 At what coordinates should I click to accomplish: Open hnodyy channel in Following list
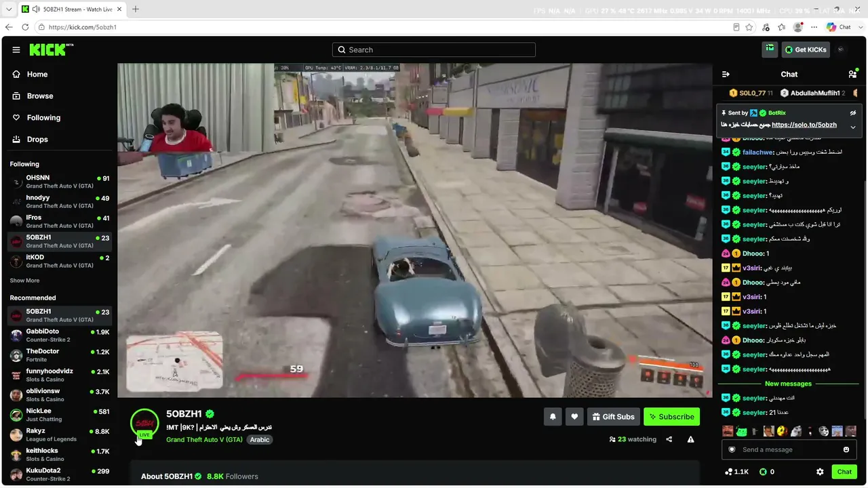(x=60, y=201)
